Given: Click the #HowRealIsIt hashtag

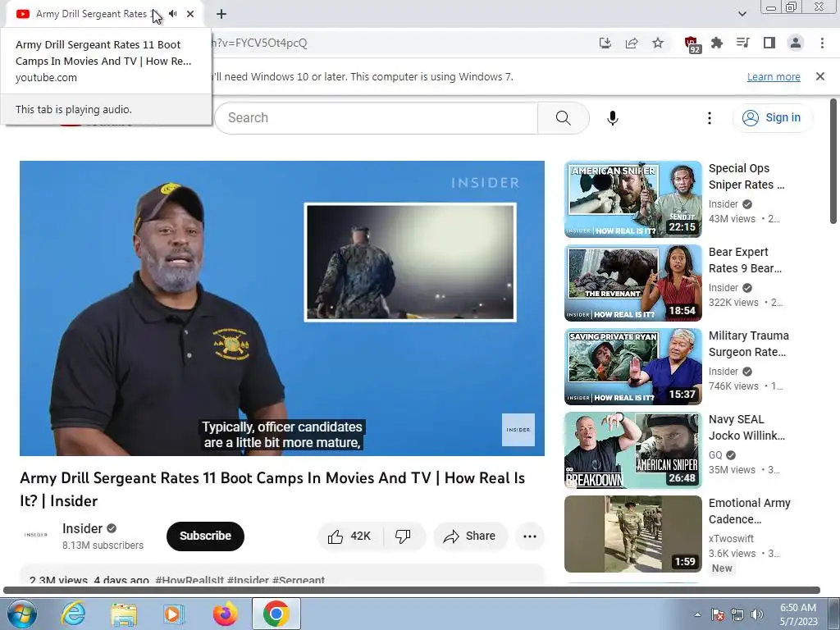Looking at the screenshot, I should point(189,580).
